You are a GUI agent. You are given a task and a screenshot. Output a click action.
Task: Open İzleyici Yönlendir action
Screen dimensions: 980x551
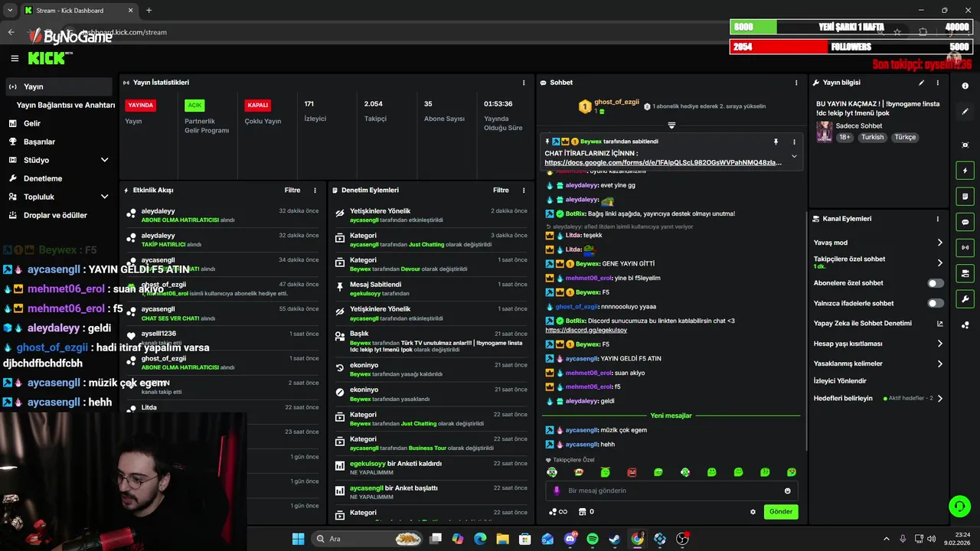840,380
